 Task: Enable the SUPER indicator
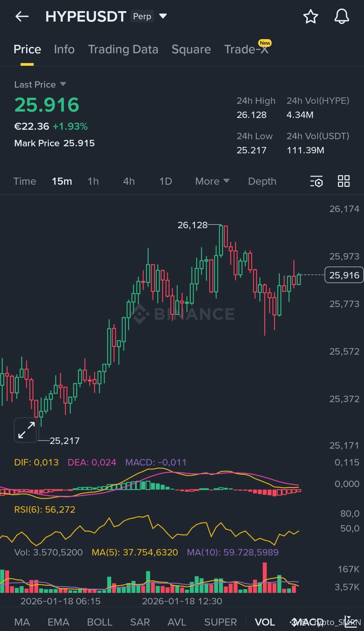pyautogui.click(x=220, y=622)
